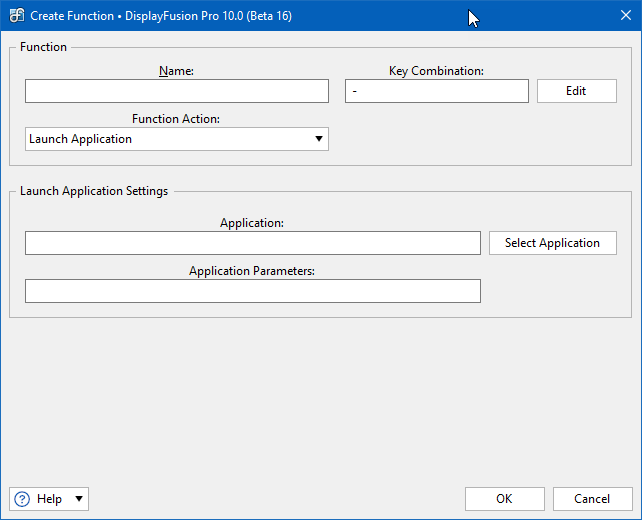Click the DisplayFusion icon in the title bar
The image size is (642, 520).
(17, 16)
